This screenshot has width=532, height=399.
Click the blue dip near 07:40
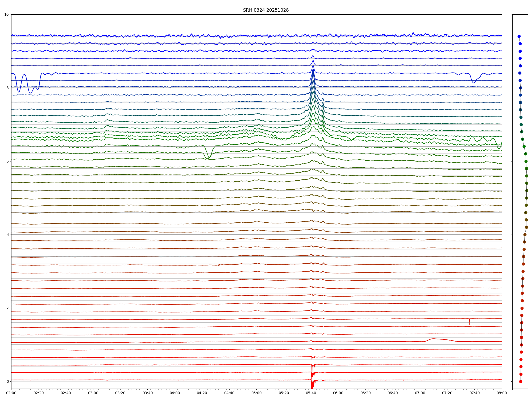tap(473, 82)
